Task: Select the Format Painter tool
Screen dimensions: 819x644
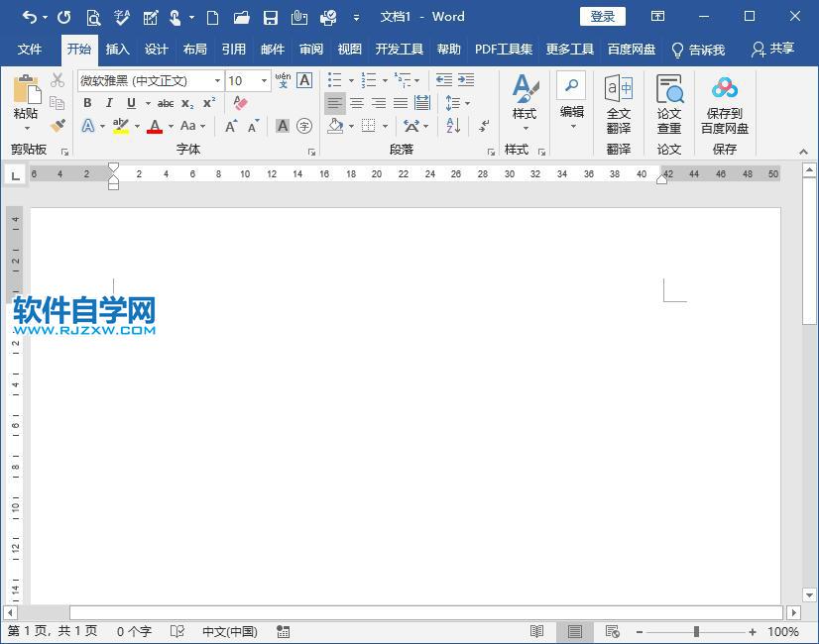Action: coord(58,126)
